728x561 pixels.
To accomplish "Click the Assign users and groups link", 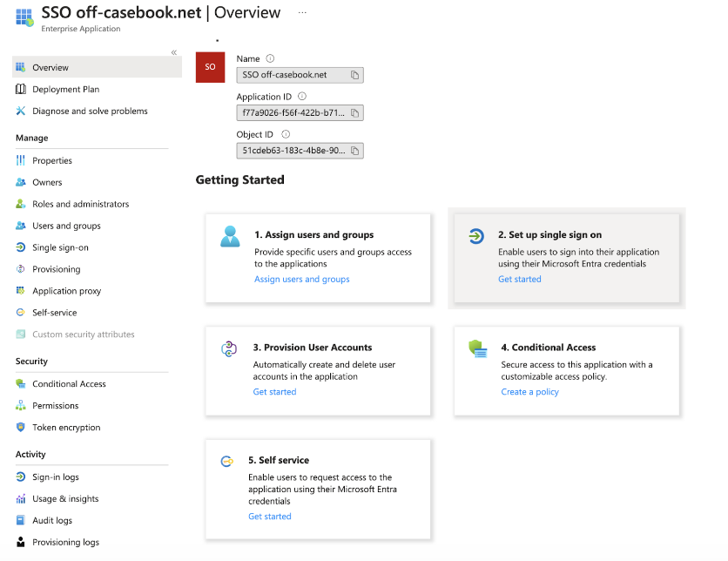I will (301, 279).
